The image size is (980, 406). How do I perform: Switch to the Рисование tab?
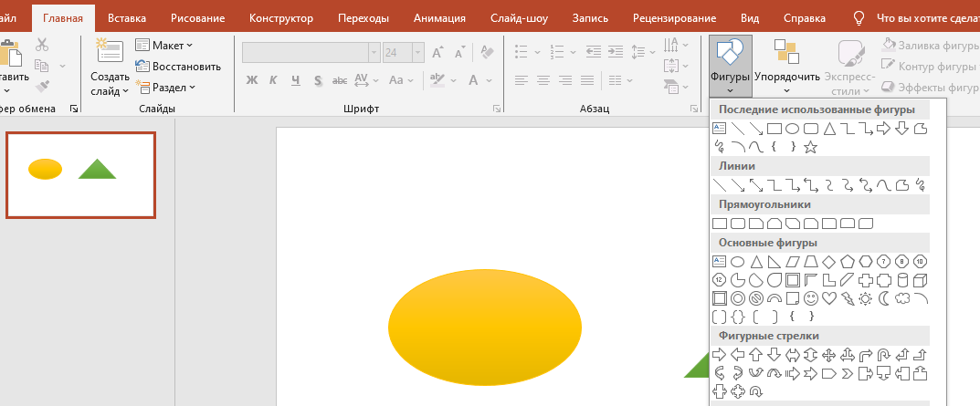[x=197, y=18]
